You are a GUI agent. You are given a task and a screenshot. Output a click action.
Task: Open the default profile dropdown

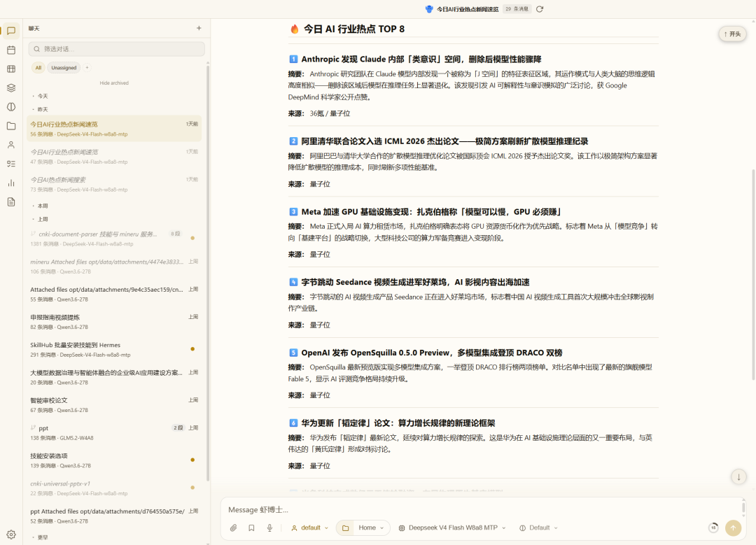point(310,528)
